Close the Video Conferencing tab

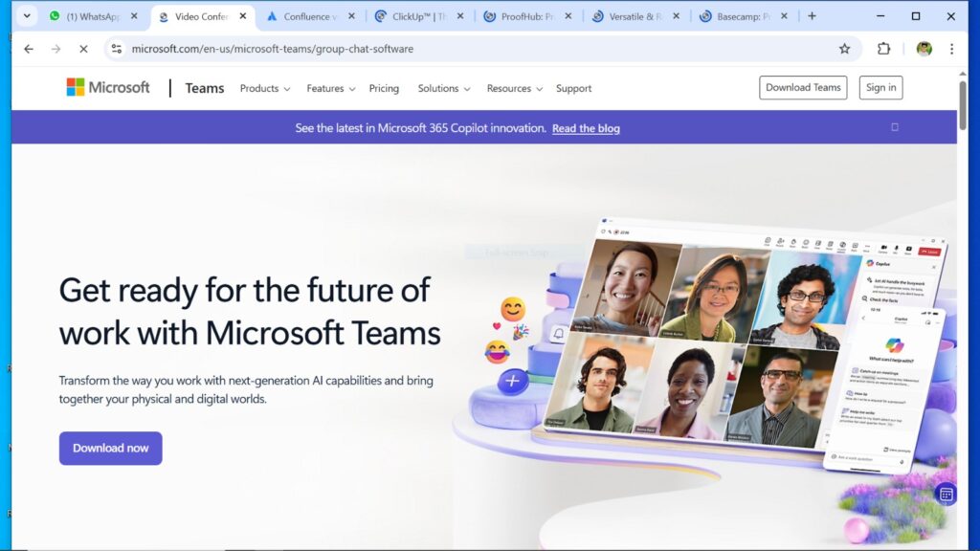click(x=243, y=16)
